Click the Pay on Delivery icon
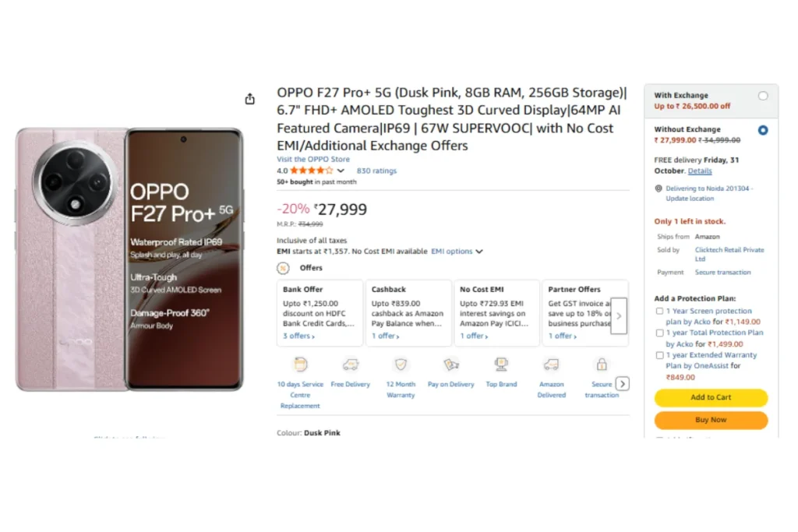798x532 pixels. coord(450,365)
